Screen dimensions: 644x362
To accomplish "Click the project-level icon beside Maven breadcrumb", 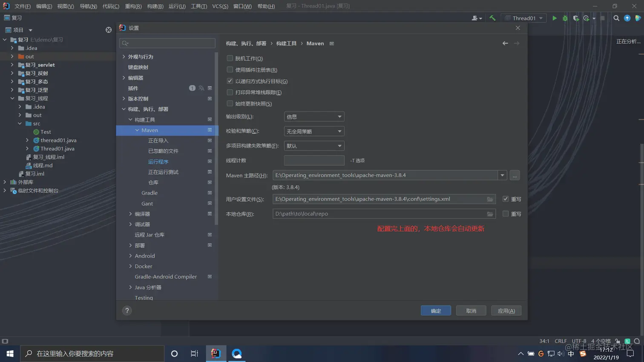I will tap(332, 43).
